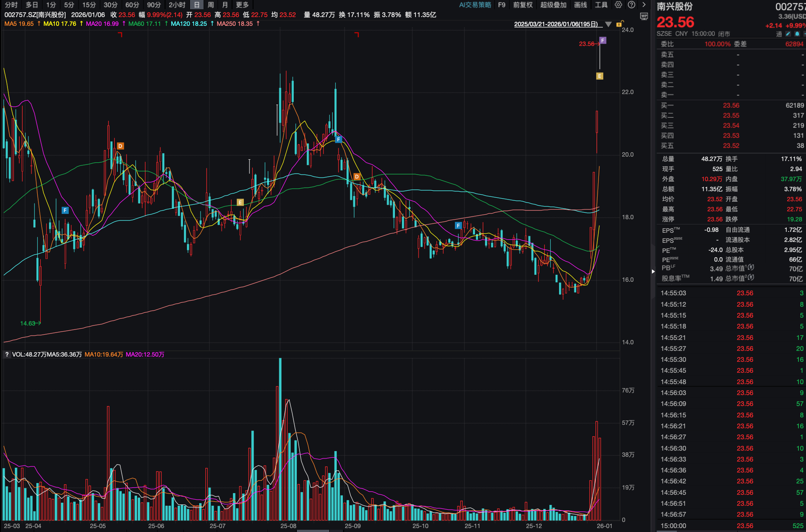The image size is (806, 532).
Task: Click the blue pencil edit icon
Action: click(788, 34)
